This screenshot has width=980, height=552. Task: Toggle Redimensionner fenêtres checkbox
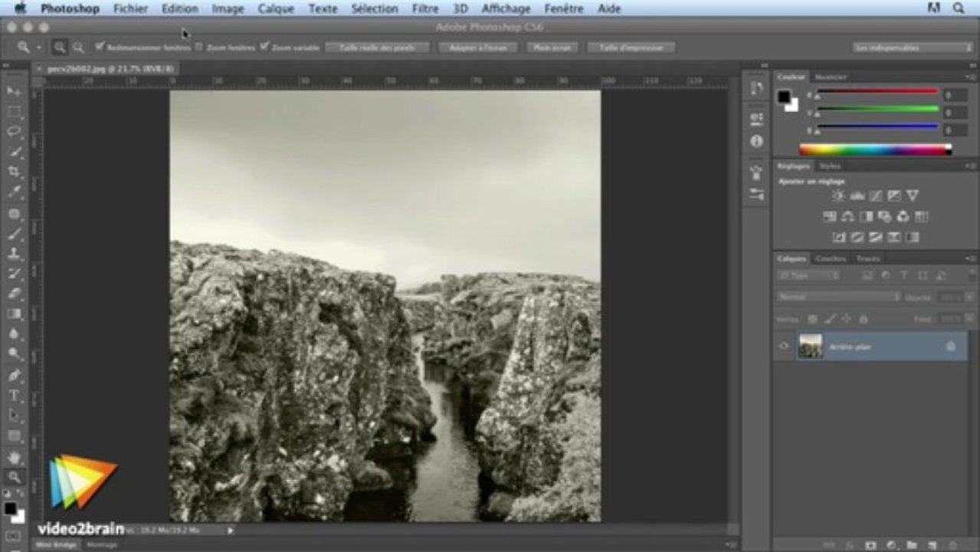point(100,47)
